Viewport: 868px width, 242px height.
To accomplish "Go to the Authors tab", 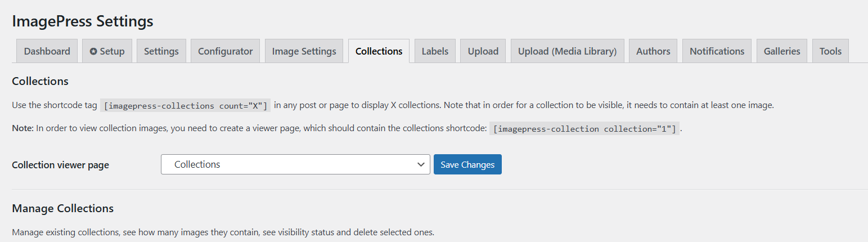I will [653, 51].
